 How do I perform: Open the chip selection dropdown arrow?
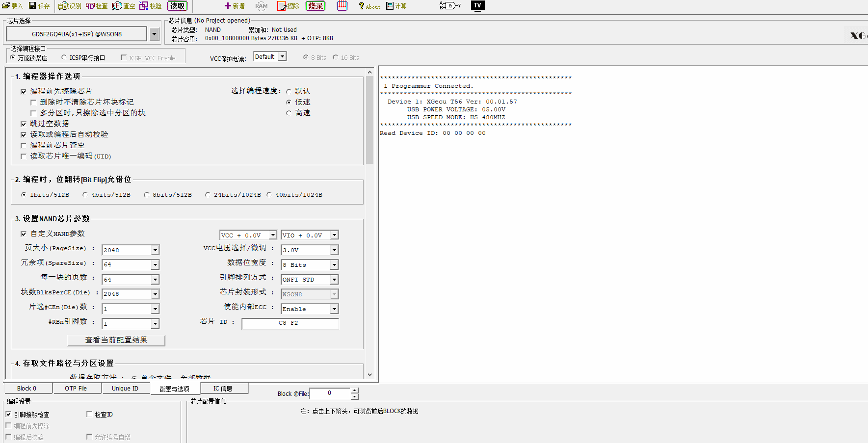point(154,34)
